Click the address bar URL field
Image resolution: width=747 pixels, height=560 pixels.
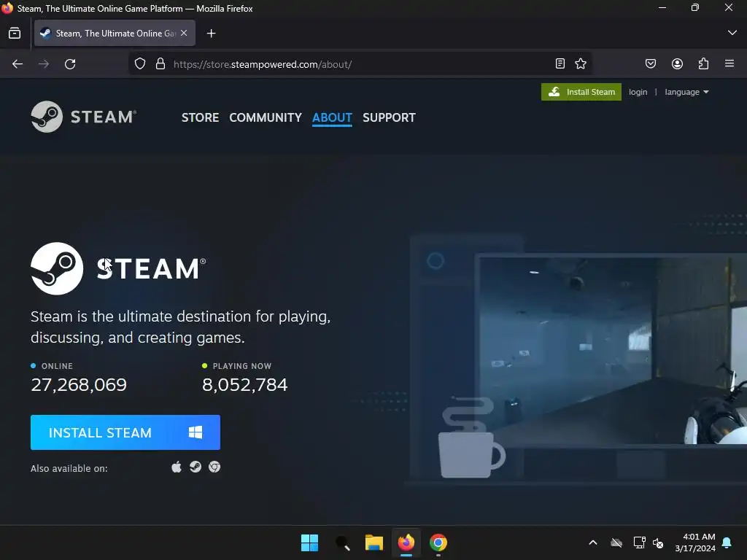tap(360, 64)
